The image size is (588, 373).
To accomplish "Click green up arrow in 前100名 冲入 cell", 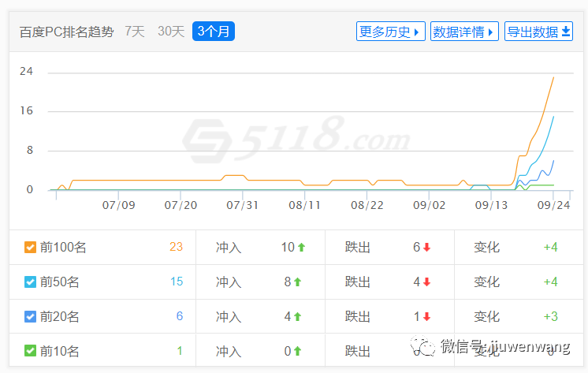I will coord(301,248).
